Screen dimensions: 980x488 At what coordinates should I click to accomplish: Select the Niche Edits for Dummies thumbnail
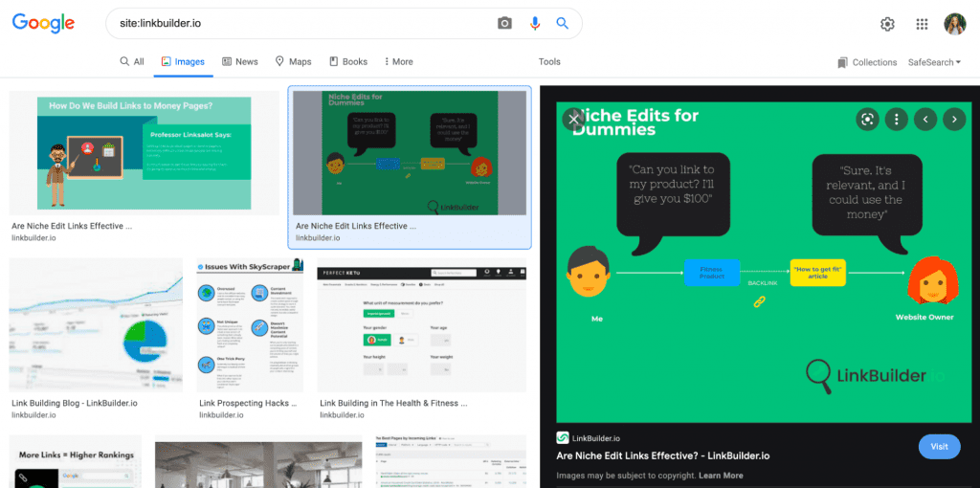(x=410, y=153)
